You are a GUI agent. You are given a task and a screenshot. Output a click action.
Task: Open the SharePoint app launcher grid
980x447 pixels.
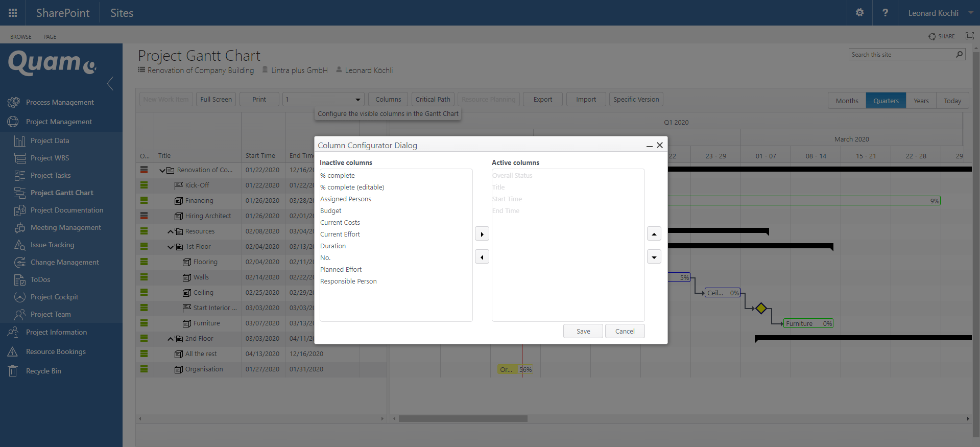coord(13,13)
